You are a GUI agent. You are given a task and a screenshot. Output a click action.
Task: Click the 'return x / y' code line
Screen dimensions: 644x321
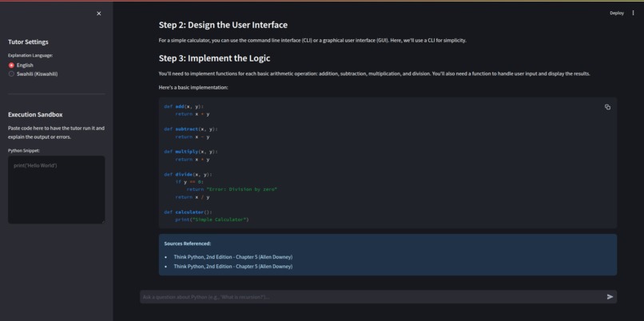click(x=193, y=197)
